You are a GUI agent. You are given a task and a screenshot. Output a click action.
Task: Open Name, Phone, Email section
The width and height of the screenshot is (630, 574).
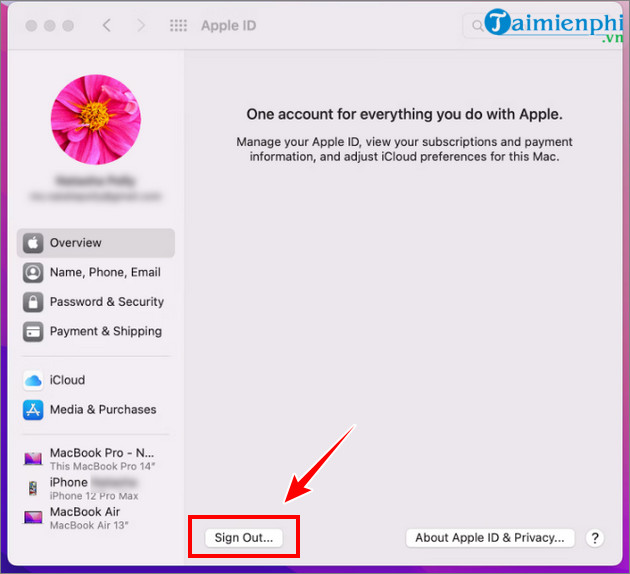96,272
